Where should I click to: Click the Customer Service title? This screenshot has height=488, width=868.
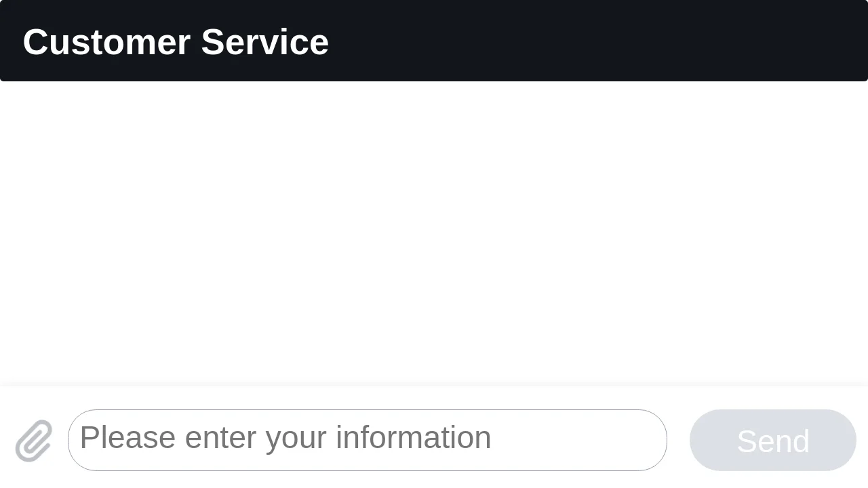176,42
